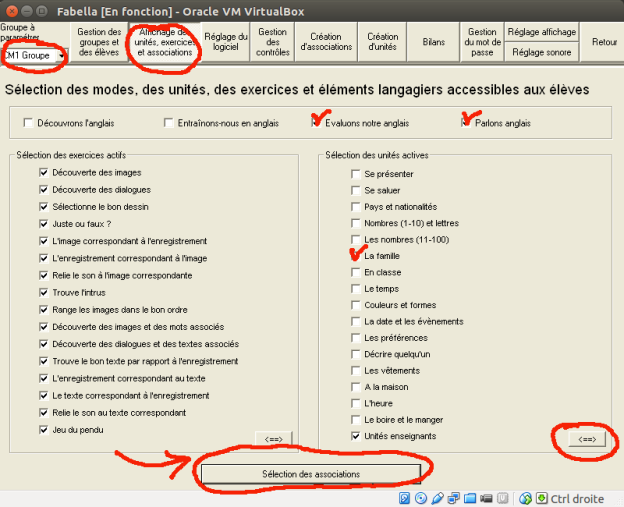
Task: Enable the Pays et nationalités unit
Action: click(x=356, y=207)
